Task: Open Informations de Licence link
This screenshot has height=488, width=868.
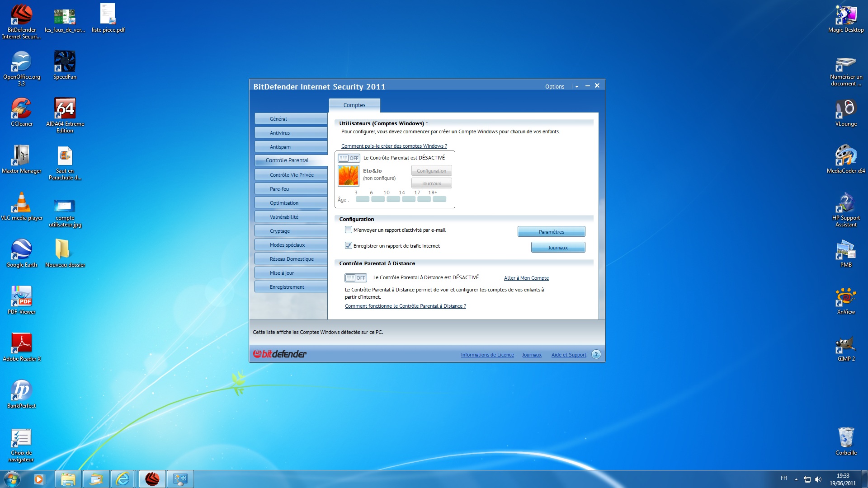Action: coord(487,355)
